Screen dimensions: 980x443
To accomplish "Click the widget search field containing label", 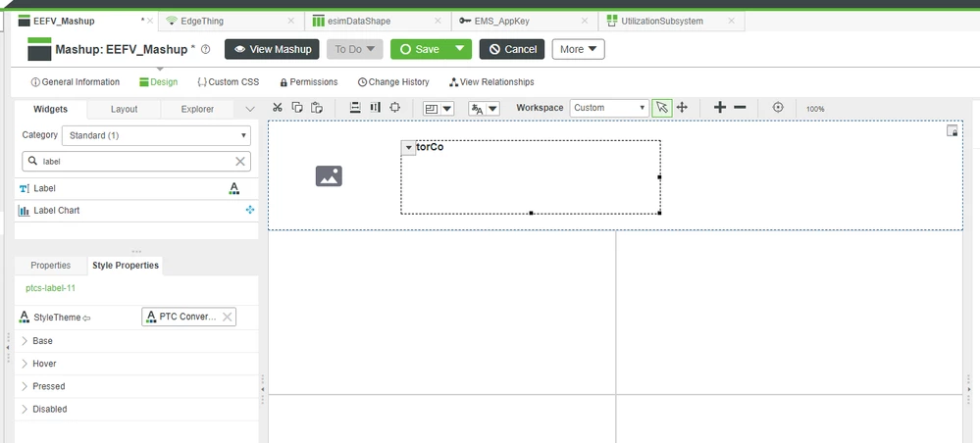I will (136, 161).
